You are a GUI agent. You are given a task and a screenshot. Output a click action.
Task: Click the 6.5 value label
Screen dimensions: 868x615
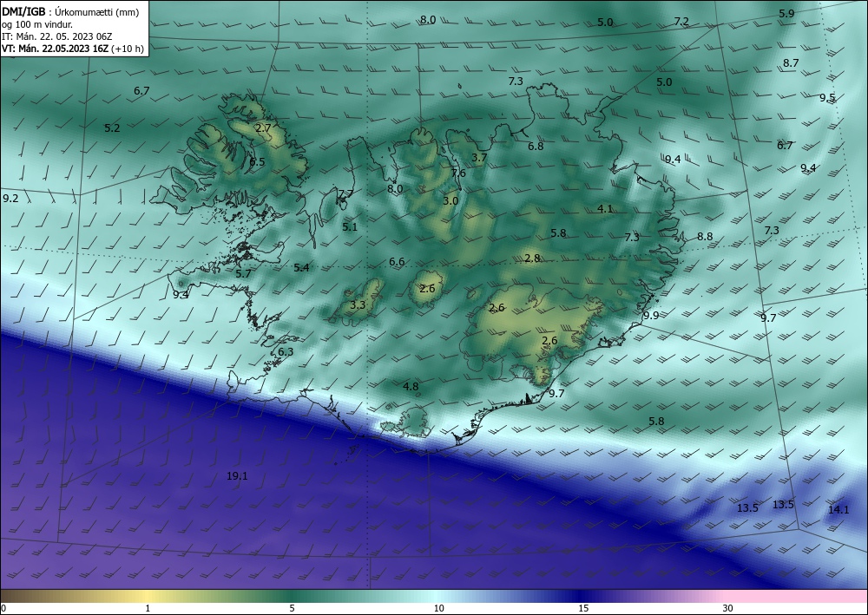(x=257, y=162)
